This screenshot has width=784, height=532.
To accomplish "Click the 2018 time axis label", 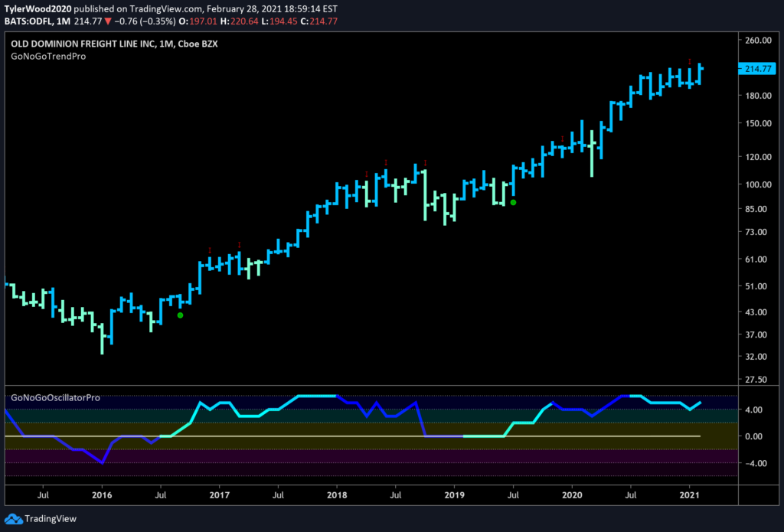I will click(x=337, y=495).
